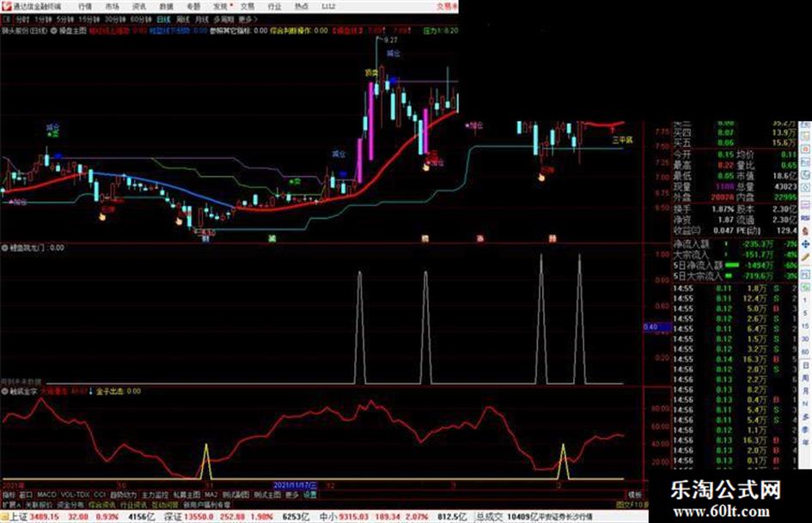Select the L1L2 menu item
This screenshot has height=523, width=812.
pyautogui.click(x=328, y=7)
